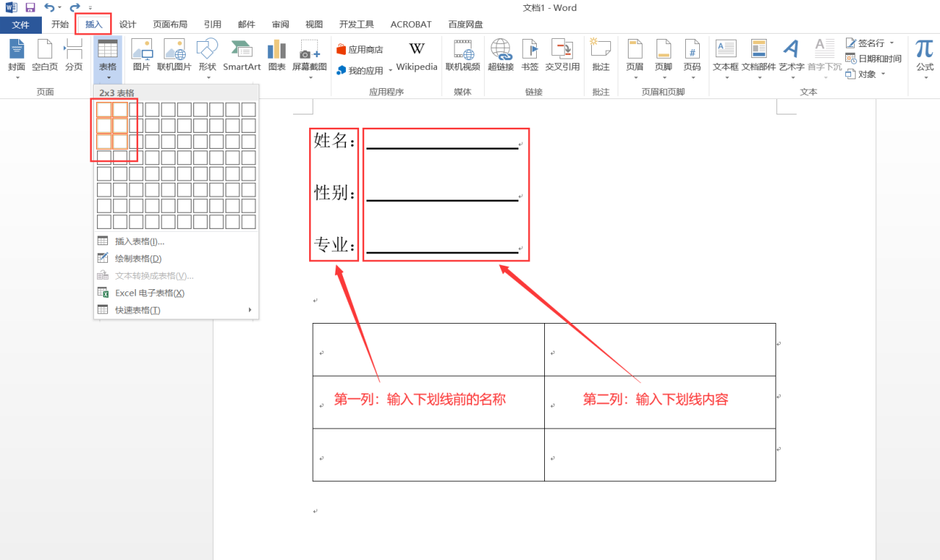
Task: Insert a chart (图表)
Action: point(277,57)
